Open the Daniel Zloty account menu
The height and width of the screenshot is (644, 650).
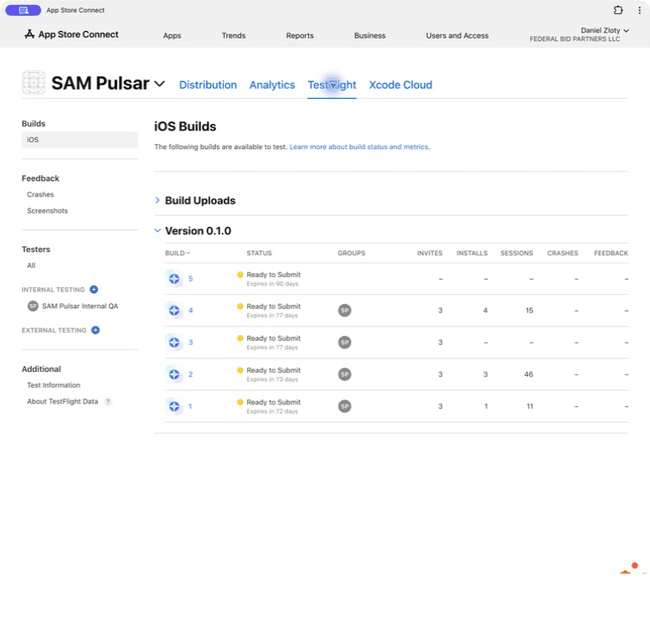605,30
